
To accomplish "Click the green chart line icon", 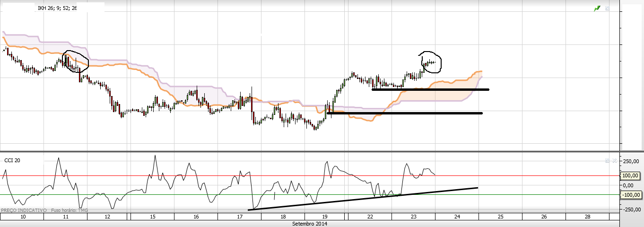I will click(597, 9).
